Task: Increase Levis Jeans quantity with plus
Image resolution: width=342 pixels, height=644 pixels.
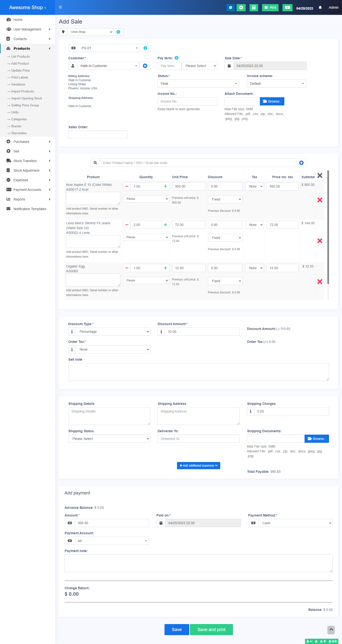Action: coord(165,225)
